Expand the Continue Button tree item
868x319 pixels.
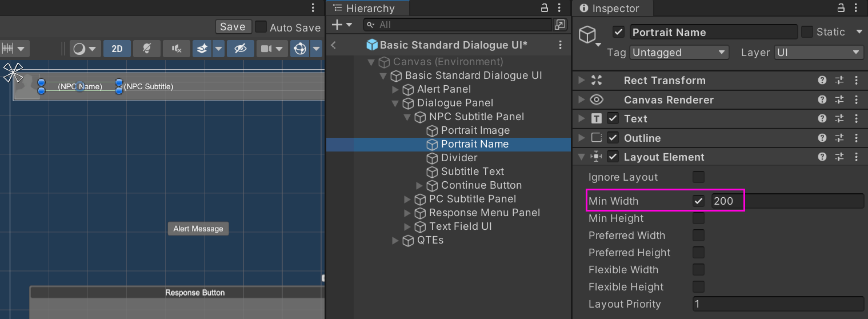pos(419,185)
